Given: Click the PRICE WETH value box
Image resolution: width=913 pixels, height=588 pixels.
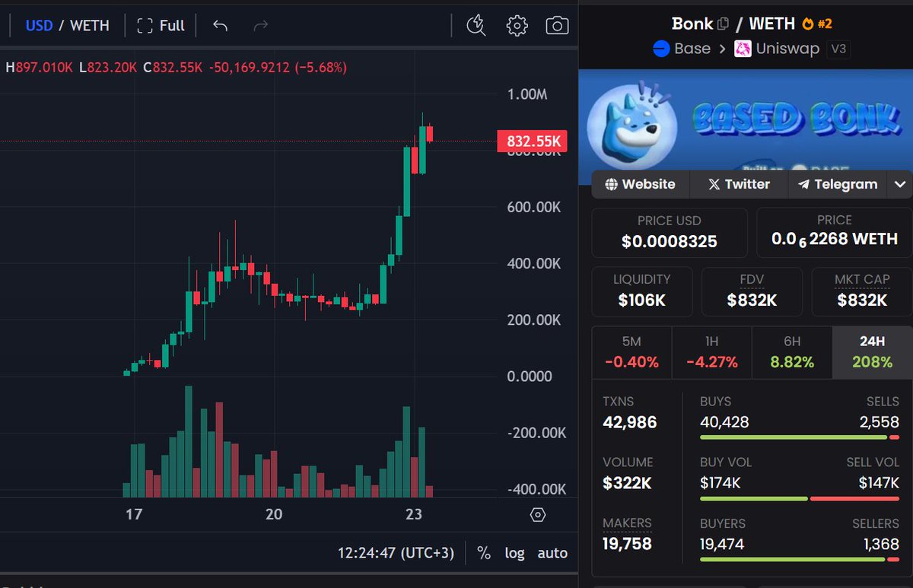Looking at the screenshot, I should click(834, 233).
